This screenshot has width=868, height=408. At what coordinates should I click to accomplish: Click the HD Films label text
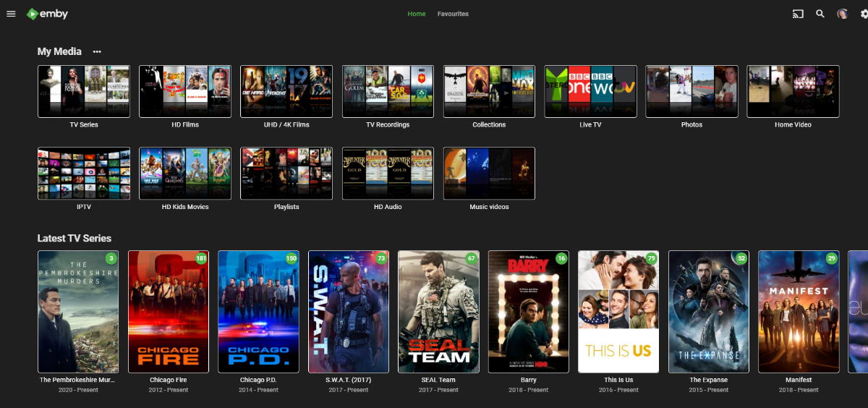click(x=185, y=124)
